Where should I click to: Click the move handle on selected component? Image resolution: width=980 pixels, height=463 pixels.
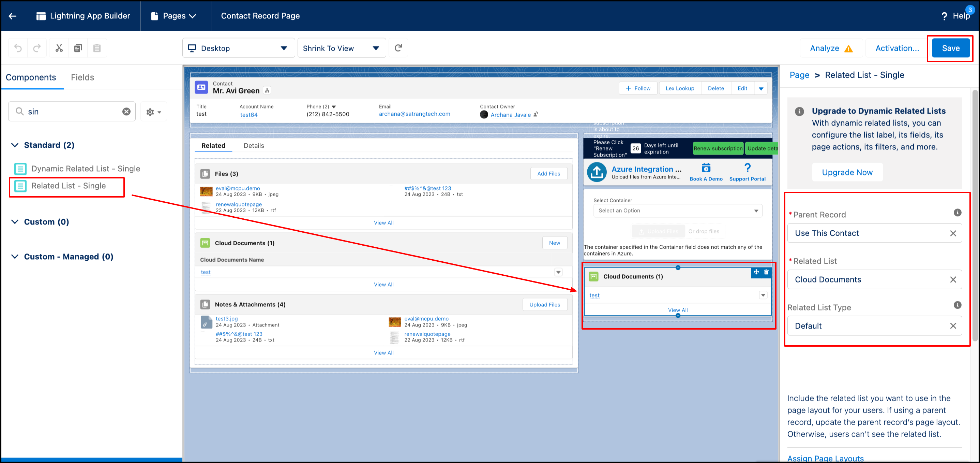pos(756,272)
